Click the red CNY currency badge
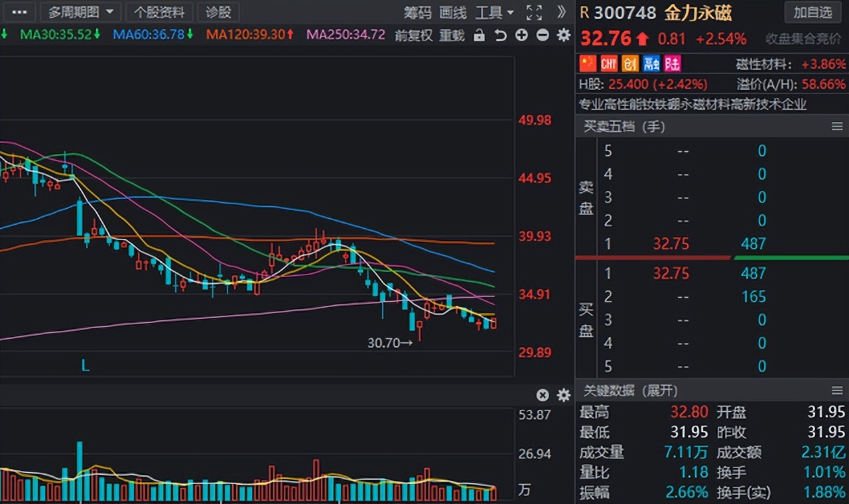Screen dimensions: 849x504 pyautogui.click(x=609, y=64)
